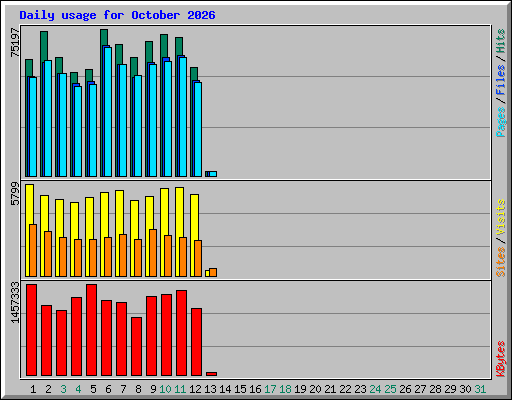
Task: Click day 7 on the x-axis
Action: click(x=123, y=389)
